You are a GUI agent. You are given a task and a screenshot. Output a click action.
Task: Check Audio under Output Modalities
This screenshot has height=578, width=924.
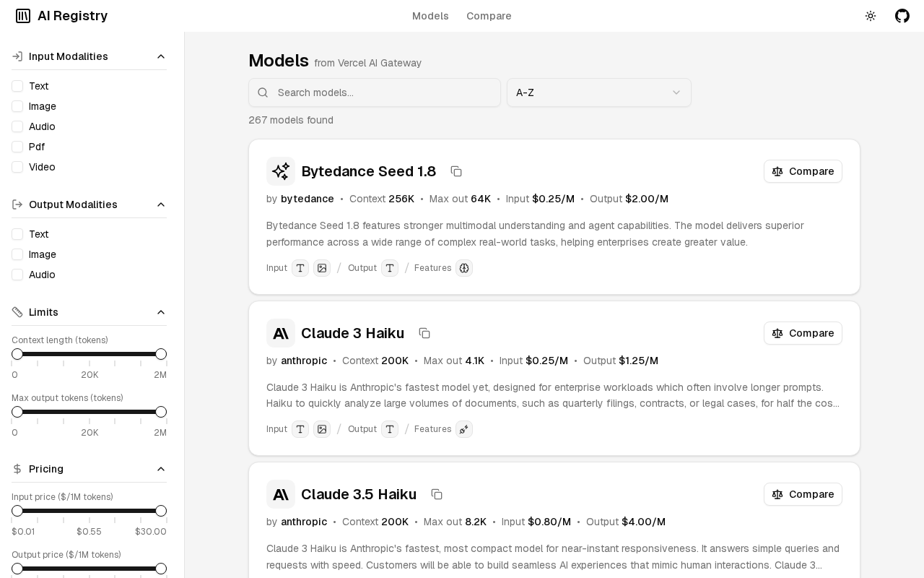tap(17, 275)
